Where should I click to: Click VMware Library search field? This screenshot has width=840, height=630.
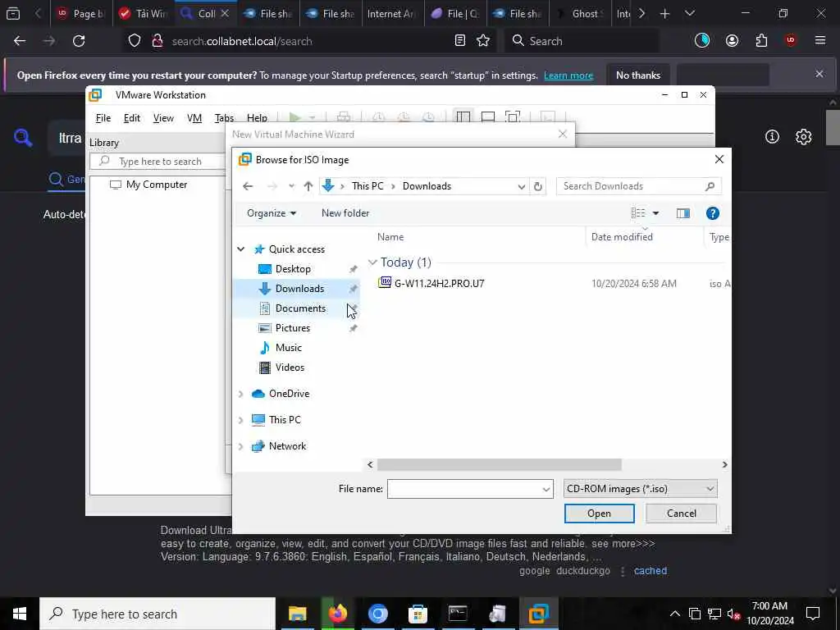click(x=157, y=162)
